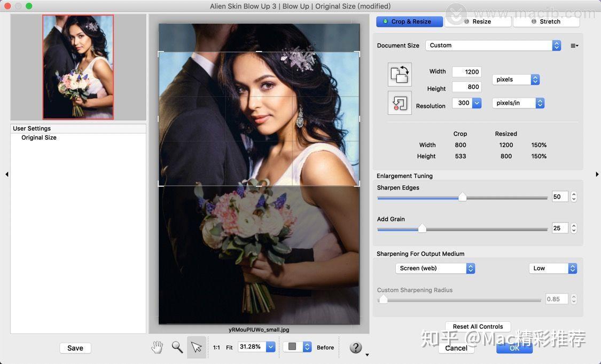Open the small menu arrow beside help
Screen dimensions: 601x364
coord(367,355)
